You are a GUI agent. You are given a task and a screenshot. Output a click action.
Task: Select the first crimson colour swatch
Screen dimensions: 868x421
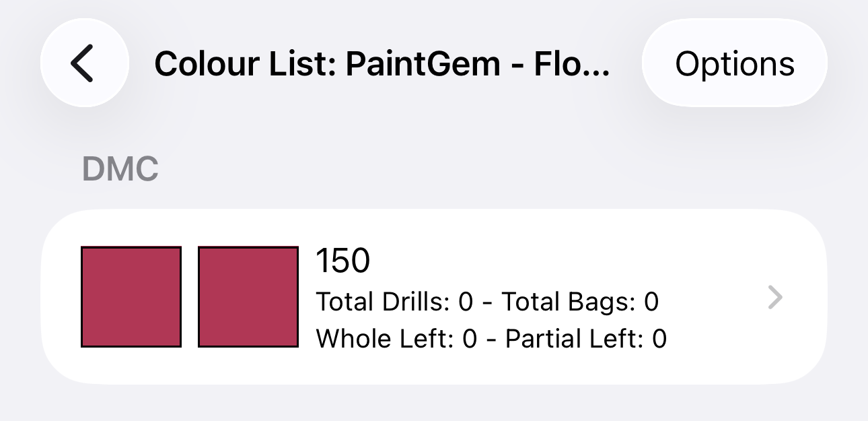[131, 297]
